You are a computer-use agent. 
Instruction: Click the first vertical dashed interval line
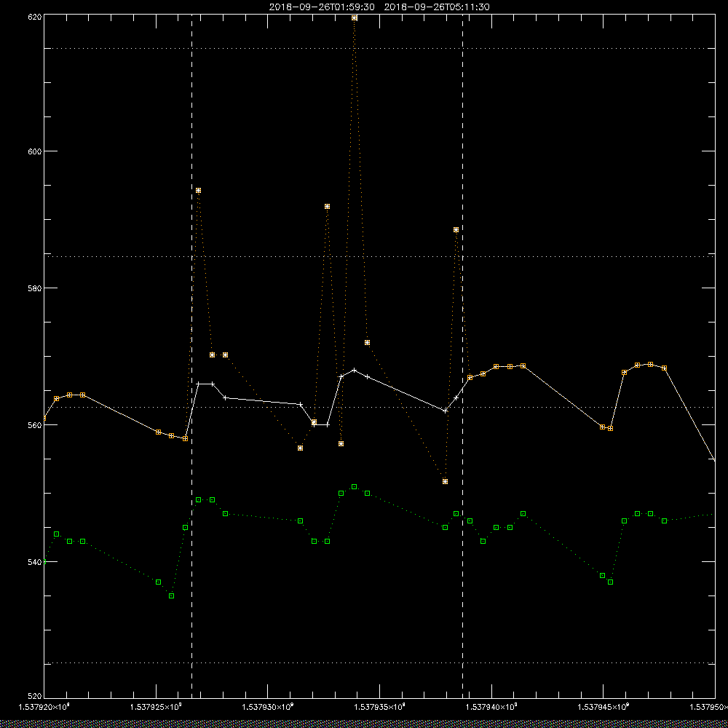[x=191, y=355]
